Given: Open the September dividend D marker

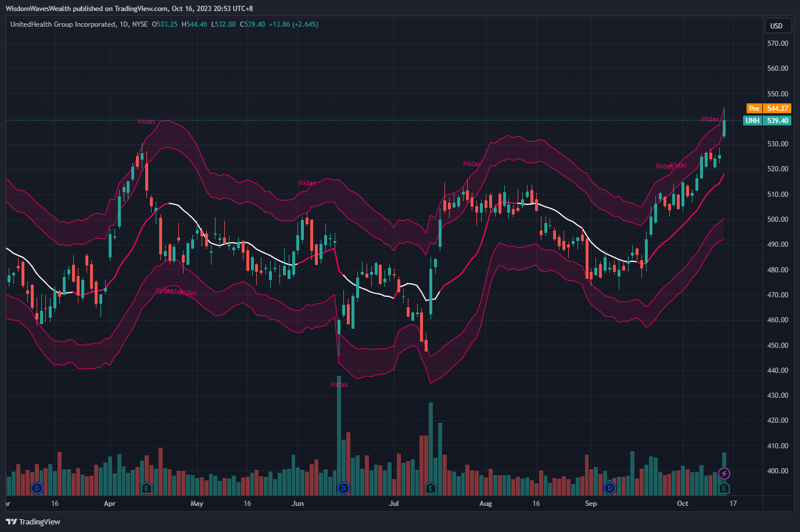Looking at the screenshot, I should coord(609,488).
